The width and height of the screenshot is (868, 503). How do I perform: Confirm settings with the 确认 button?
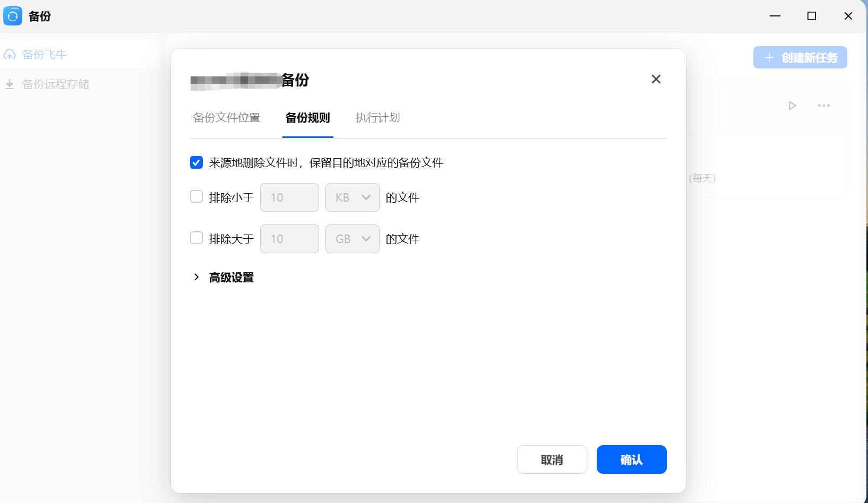[631, 459]
